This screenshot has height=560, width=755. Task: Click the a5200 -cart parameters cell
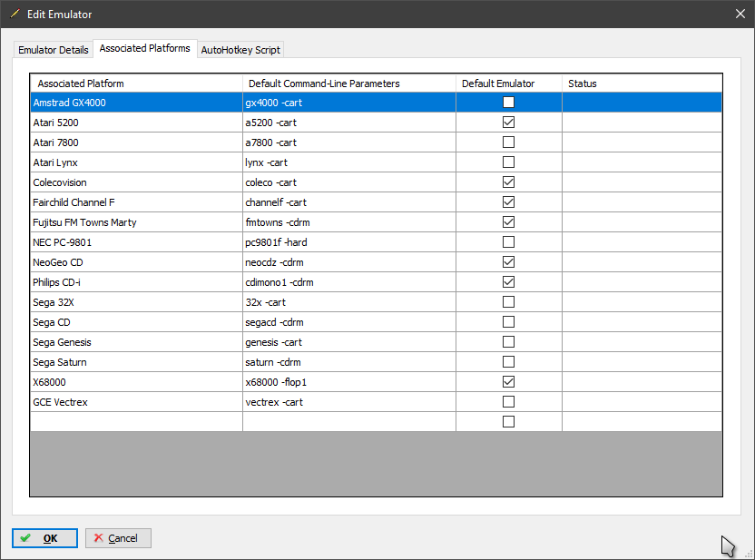pyautogui.click(x=349, y=123)
